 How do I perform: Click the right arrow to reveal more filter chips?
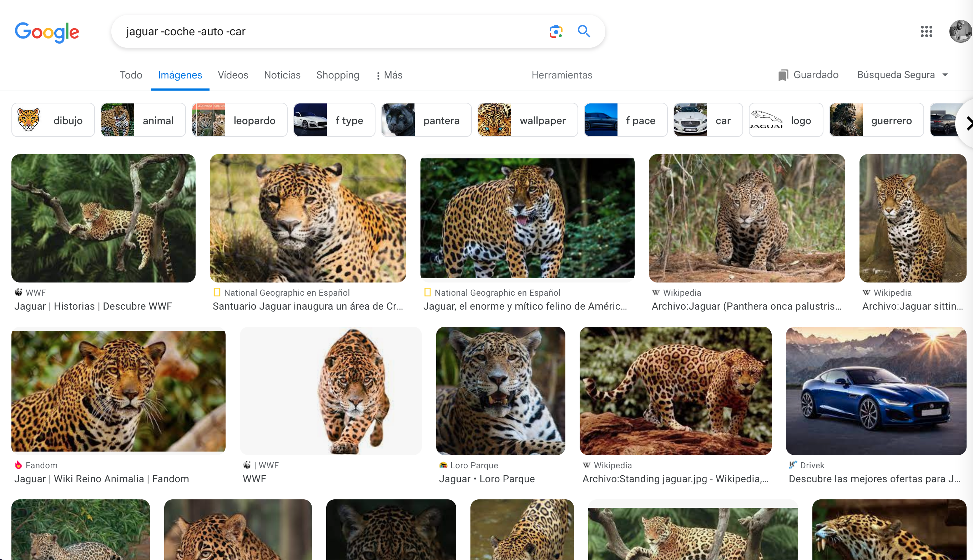pyautogui.click(x=967, y=123)
